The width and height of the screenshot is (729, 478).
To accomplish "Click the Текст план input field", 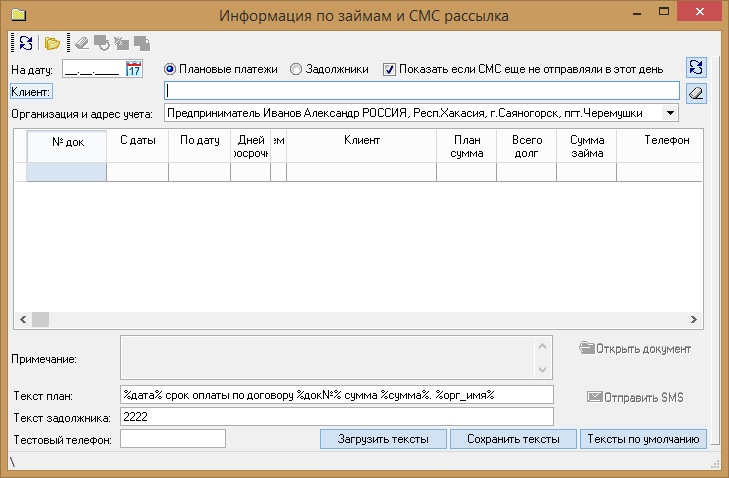I will (x=337, y=395).
